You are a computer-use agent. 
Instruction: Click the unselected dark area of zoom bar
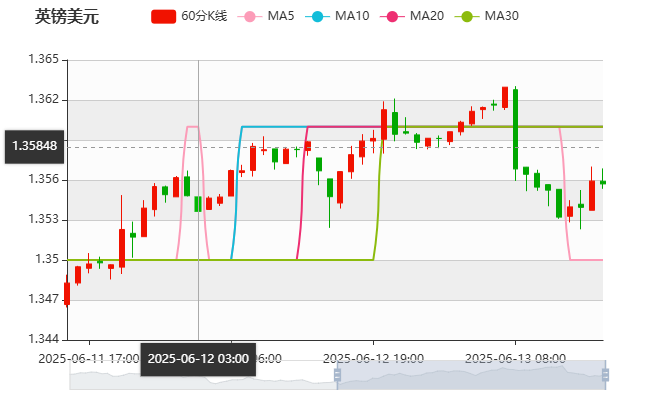(x=200, y=376)
